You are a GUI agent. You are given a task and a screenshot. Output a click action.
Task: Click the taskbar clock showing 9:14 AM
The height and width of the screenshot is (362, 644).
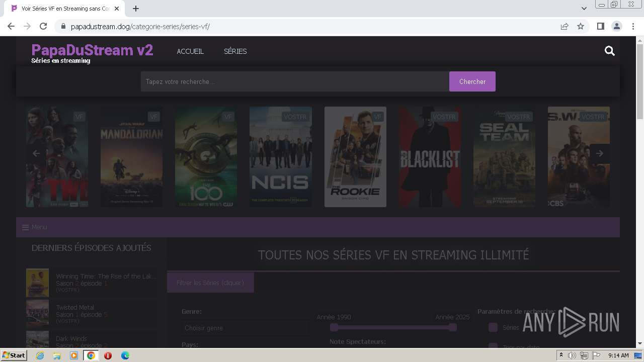pyautogui.click(x=618, y=355)
